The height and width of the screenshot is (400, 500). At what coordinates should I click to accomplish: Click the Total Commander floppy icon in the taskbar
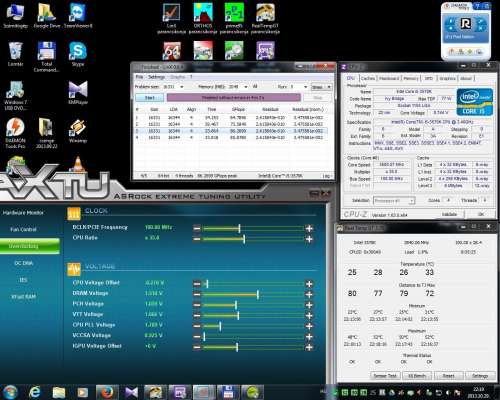228,392
